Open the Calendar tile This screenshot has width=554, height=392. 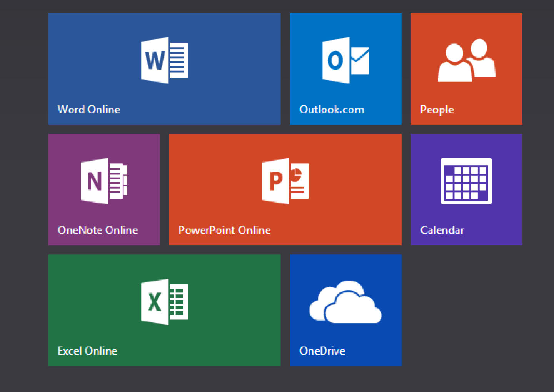point(467,189)
